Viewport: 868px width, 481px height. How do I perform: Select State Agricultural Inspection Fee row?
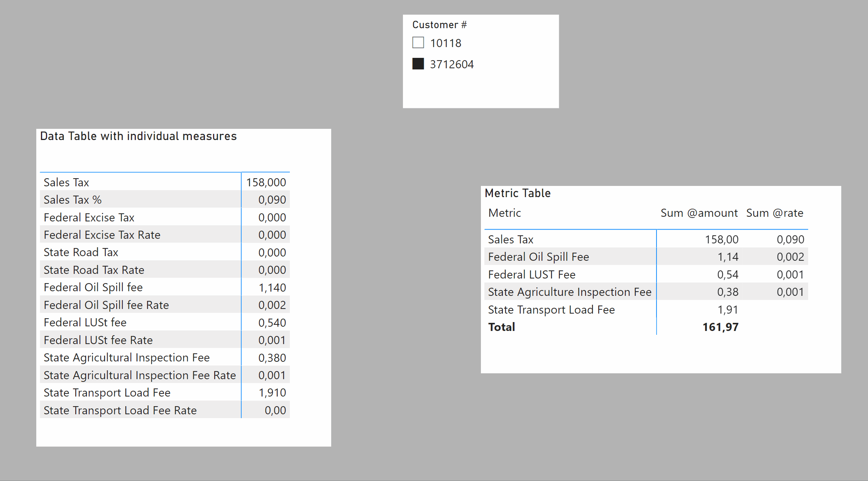coord(165,358)
